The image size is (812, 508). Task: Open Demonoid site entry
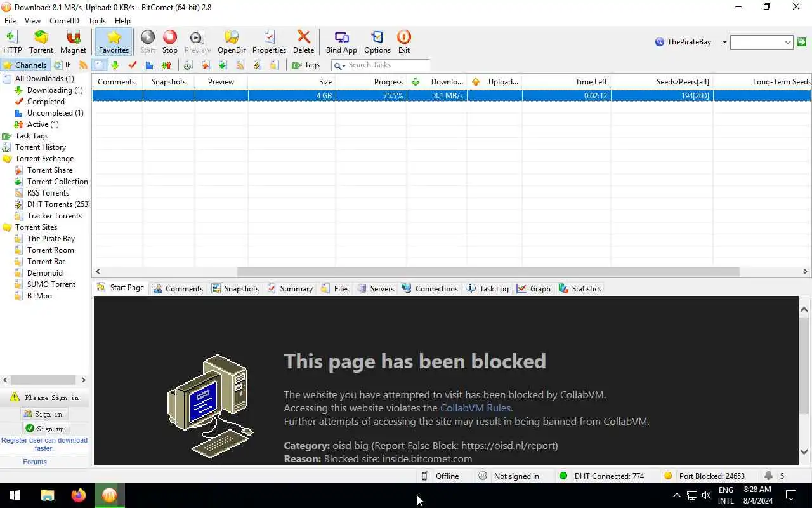pyautogui.click(x=45, y=273)
